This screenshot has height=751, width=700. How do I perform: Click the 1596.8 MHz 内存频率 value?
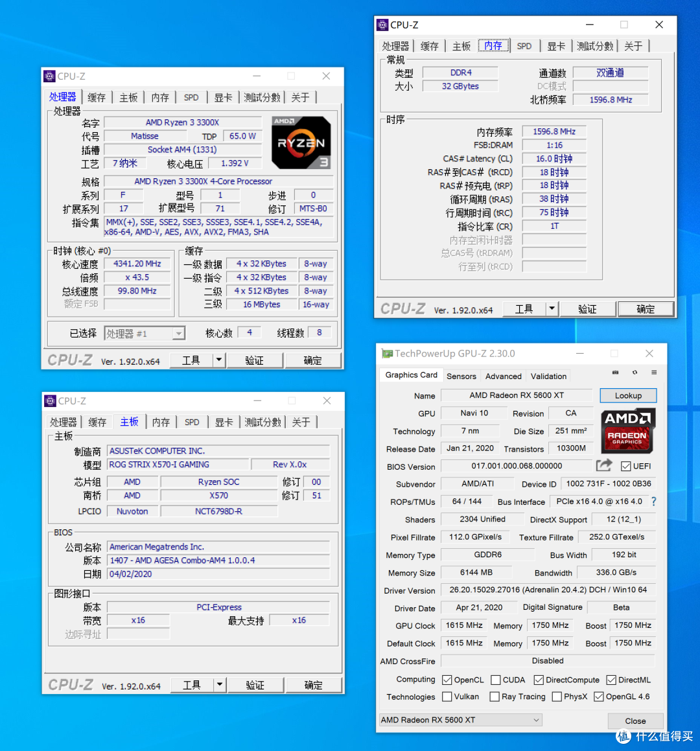554,132
